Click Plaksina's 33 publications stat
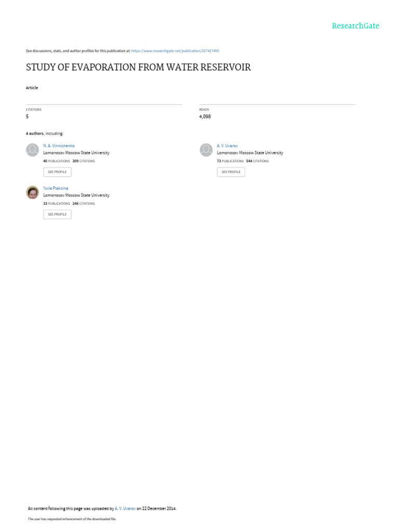Viewport: 399px width, 532px height. [56, 204]
